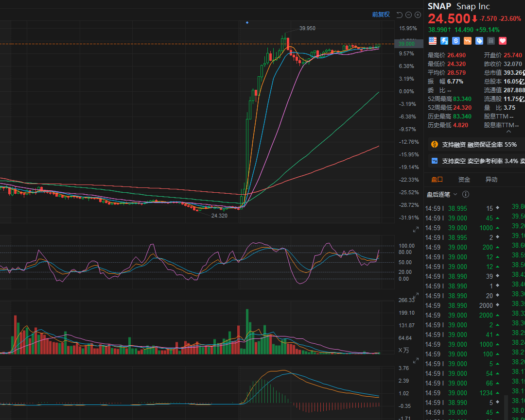Zoom out chart with minus icon

click(x=408, y=15)
